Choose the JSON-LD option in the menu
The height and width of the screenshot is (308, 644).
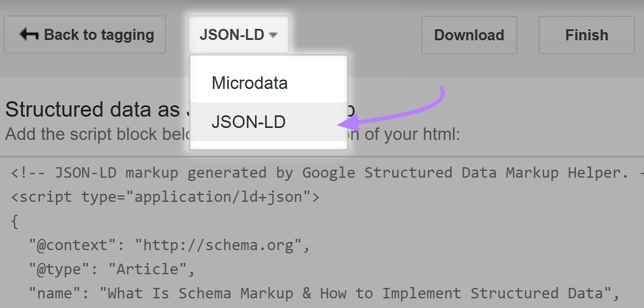249,122
